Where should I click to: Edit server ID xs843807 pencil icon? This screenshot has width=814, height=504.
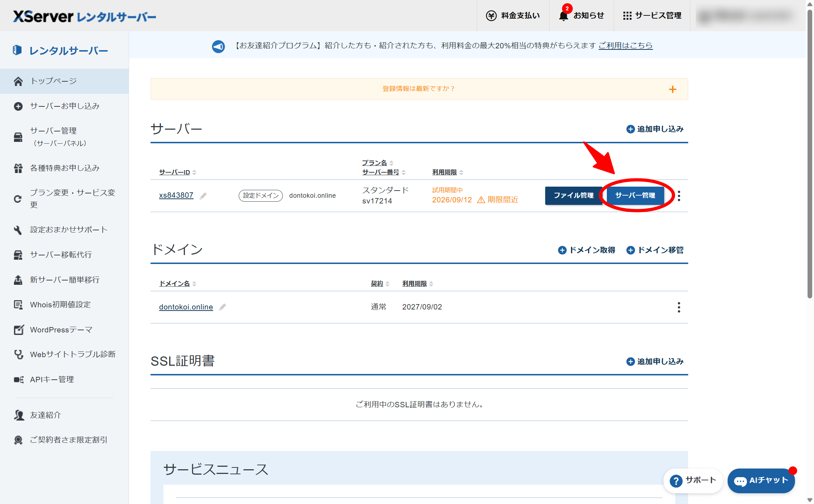click(x=203, y=196)
